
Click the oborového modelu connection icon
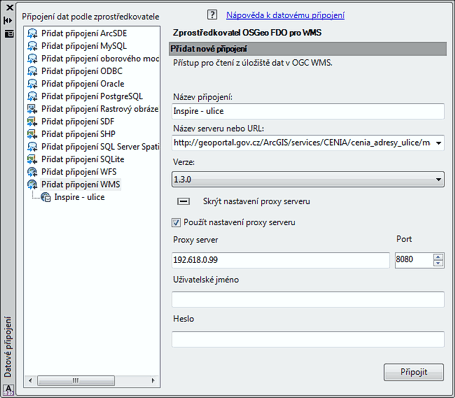coord(32,59)
